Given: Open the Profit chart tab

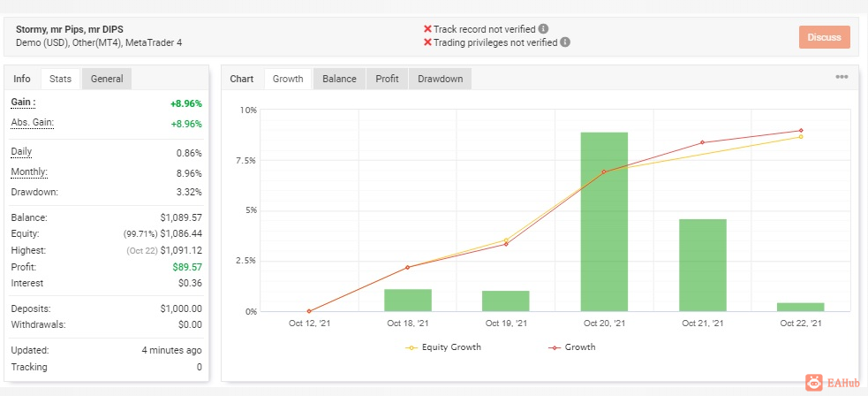Looking at the screenshot, I should point(387,79).
